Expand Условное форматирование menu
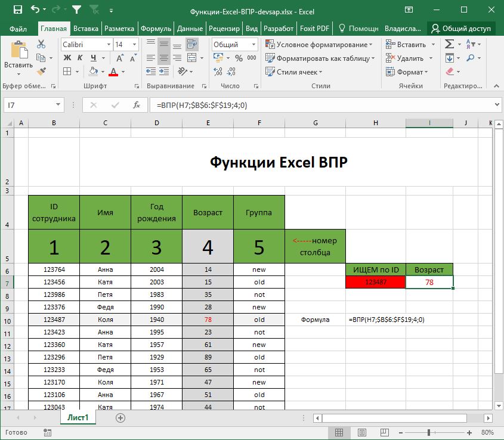Viewport: 504px width, 440px height. pos(319,44)
